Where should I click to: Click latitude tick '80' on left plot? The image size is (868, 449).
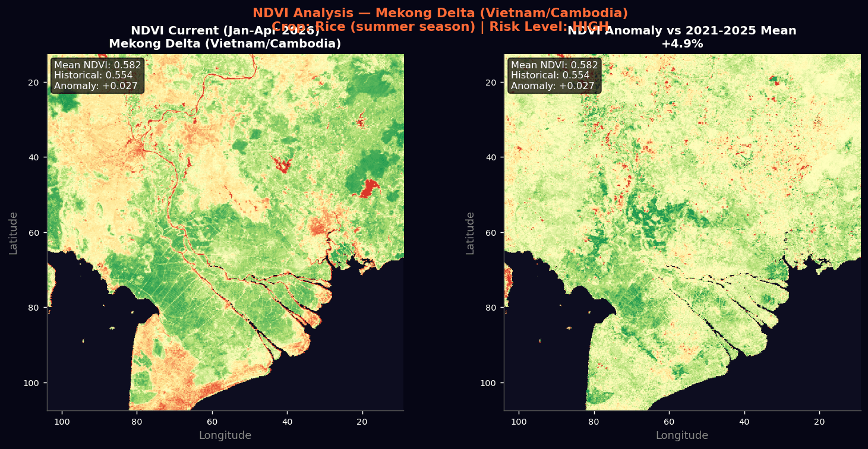[x=33, y=308]
